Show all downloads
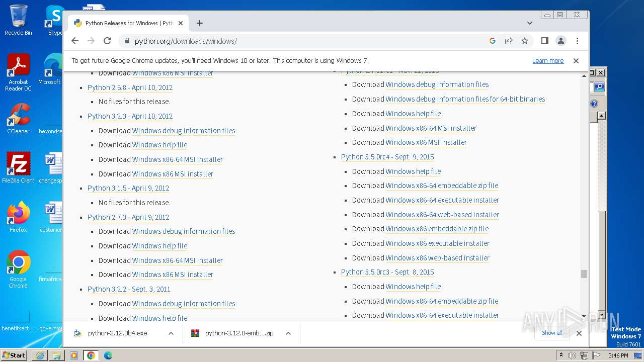The width and height of the screenshot is (644, 362). tap(552, 333)
